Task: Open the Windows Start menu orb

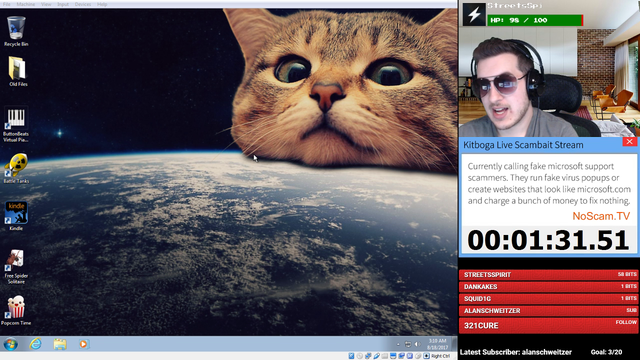Action: [x=11, y=344]
